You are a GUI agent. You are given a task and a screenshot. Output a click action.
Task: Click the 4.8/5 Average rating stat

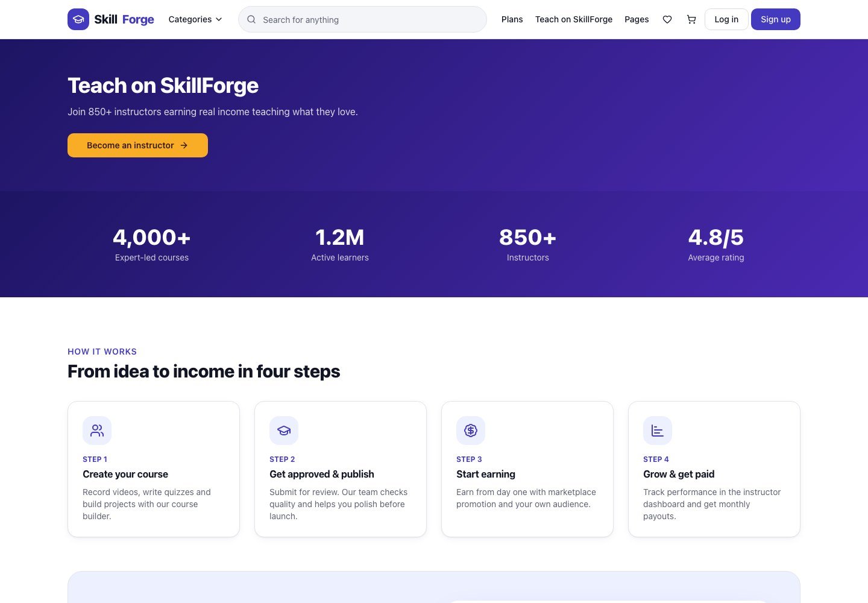pos(716,244)
